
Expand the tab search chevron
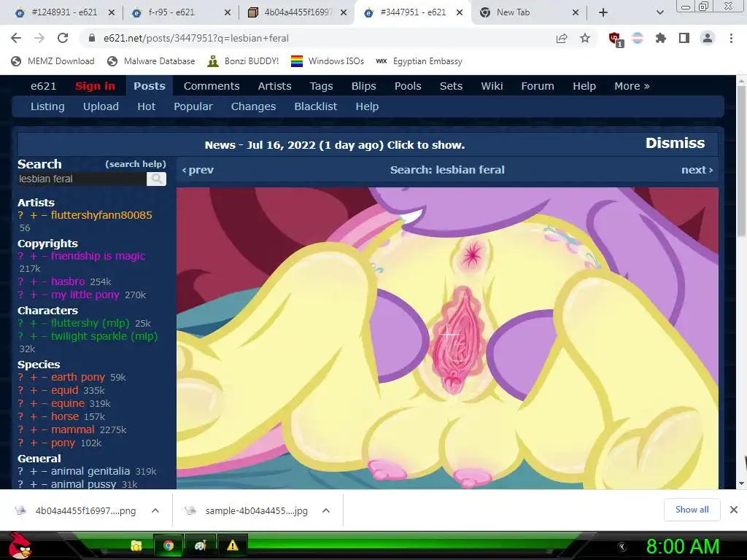[659, 12]
